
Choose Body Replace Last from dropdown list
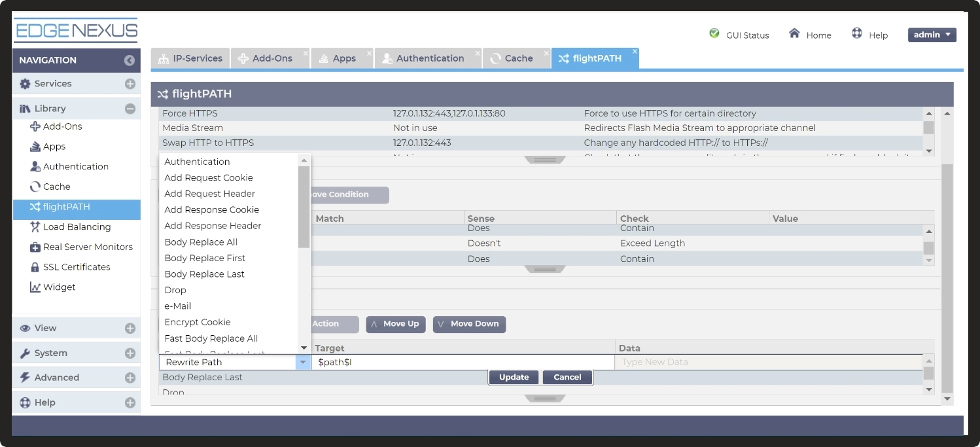tap(228, 274)
